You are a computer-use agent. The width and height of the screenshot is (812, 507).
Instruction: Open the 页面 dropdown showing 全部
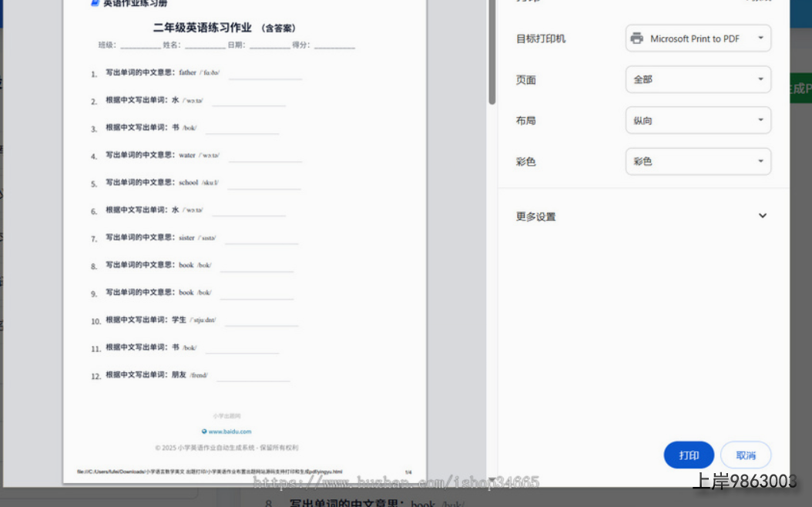pyautogui.click(x=698, y=79)
